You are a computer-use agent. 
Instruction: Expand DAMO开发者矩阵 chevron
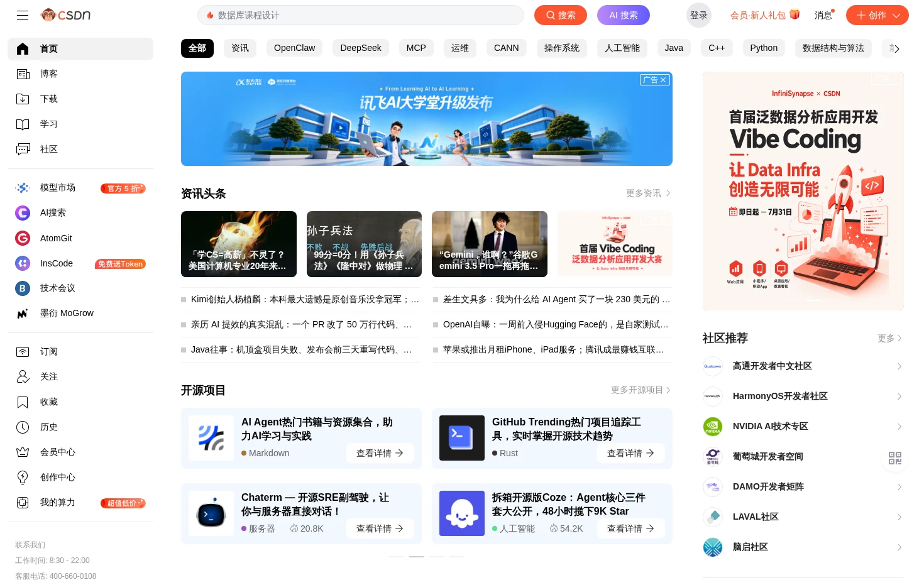click(899, 487)
